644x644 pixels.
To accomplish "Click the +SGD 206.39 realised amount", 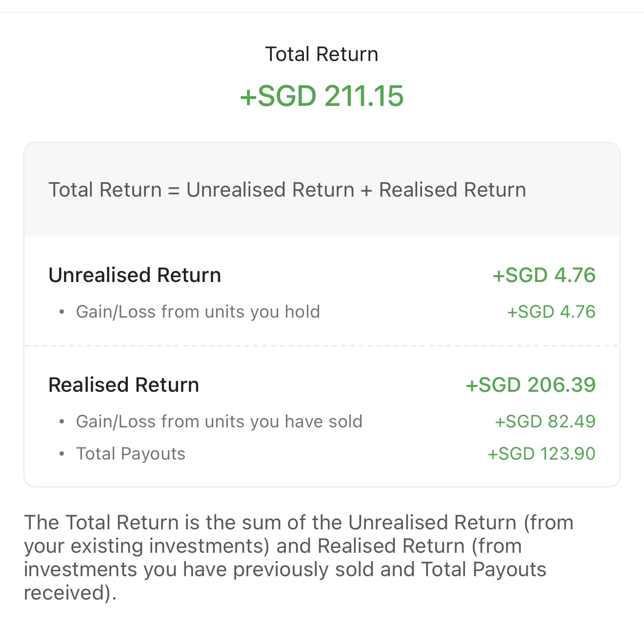I will [531, 385].
